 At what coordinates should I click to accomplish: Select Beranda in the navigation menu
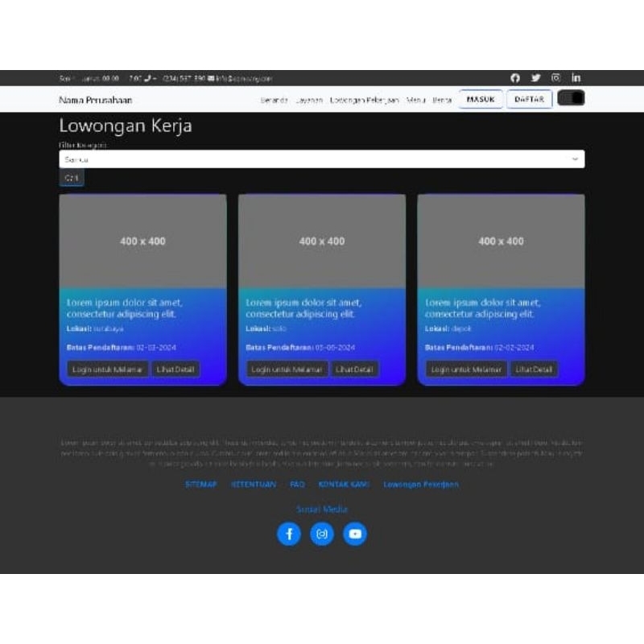(274, 101)
